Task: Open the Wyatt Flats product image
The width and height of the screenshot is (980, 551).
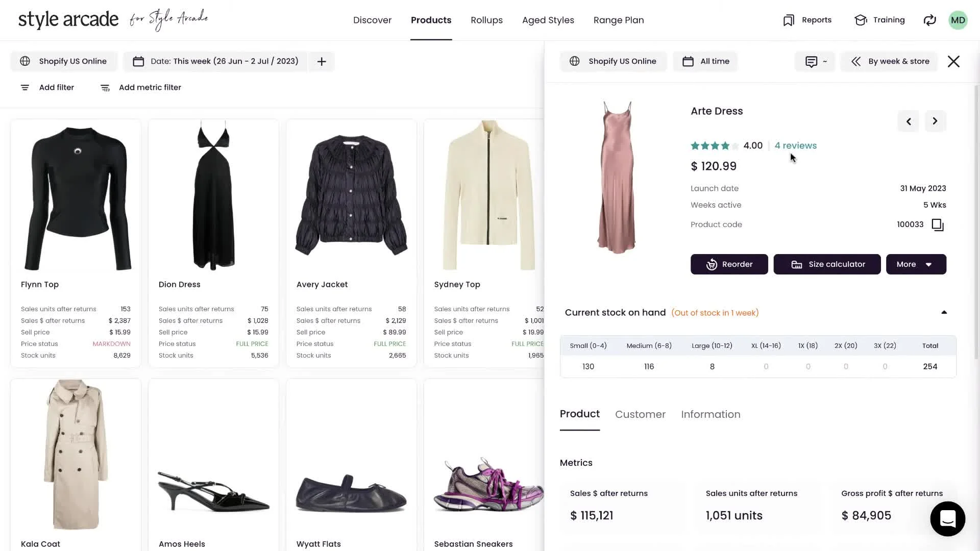Action: tap(351, 492)
